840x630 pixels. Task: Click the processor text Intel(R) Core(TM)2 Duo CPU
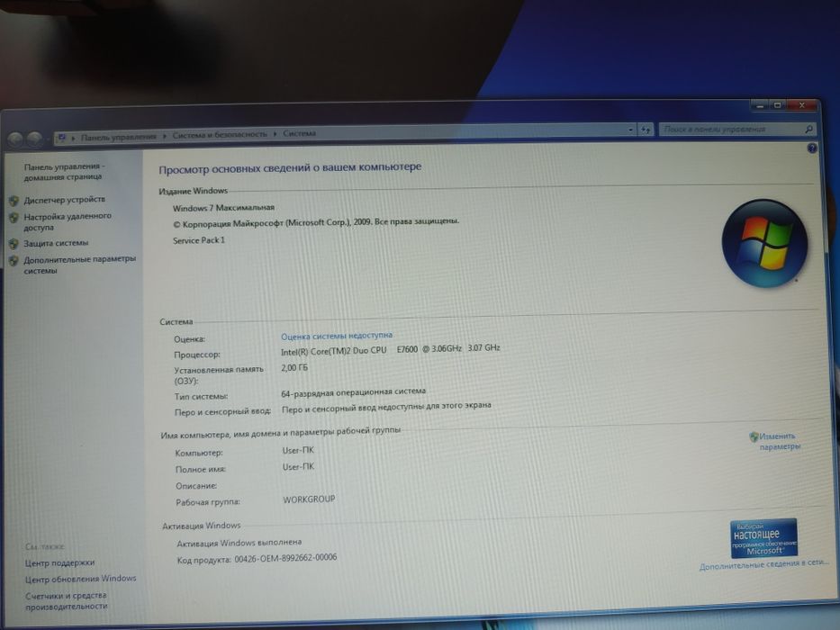click(x=334, y=350)
